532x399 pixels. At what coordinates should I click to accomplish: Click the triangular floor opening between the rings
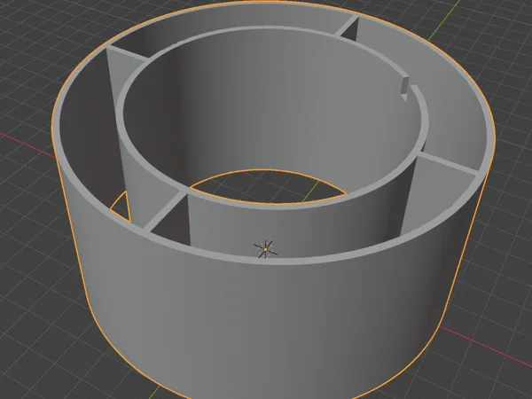123,207
